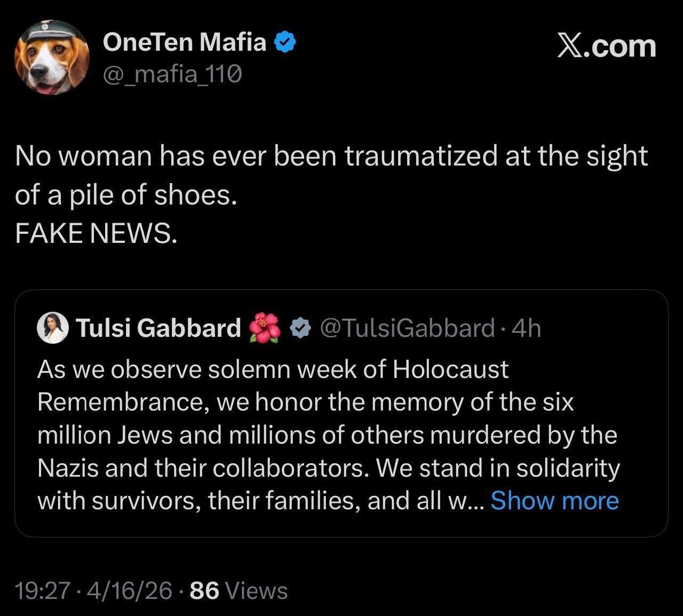This screenshot has height=616, width=683.
Task: Click the 4/16/26 post date
Action: coord(130,590)
